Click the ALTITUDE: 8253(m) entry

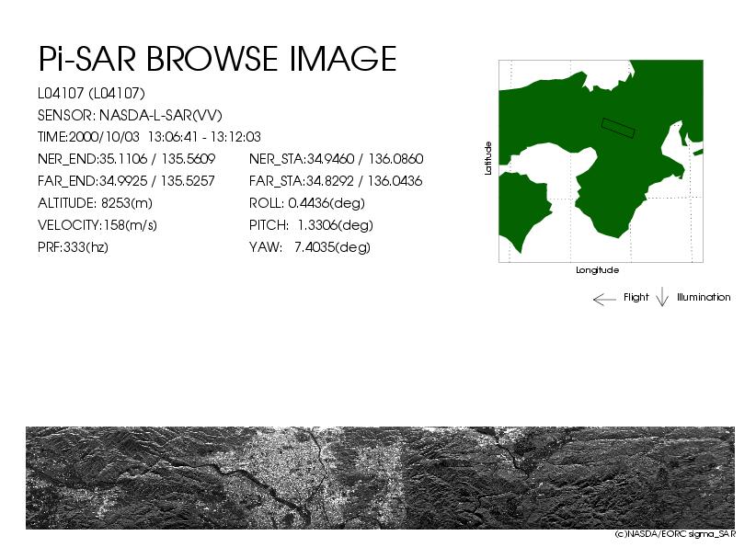click(x=95, y=203)
